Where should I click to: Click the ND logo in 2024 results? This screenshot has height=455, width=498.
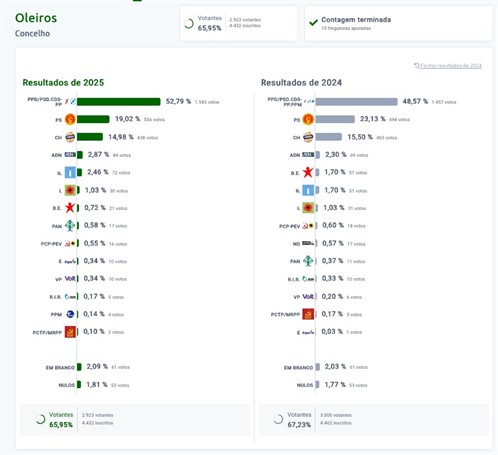(x=308, y=243)
